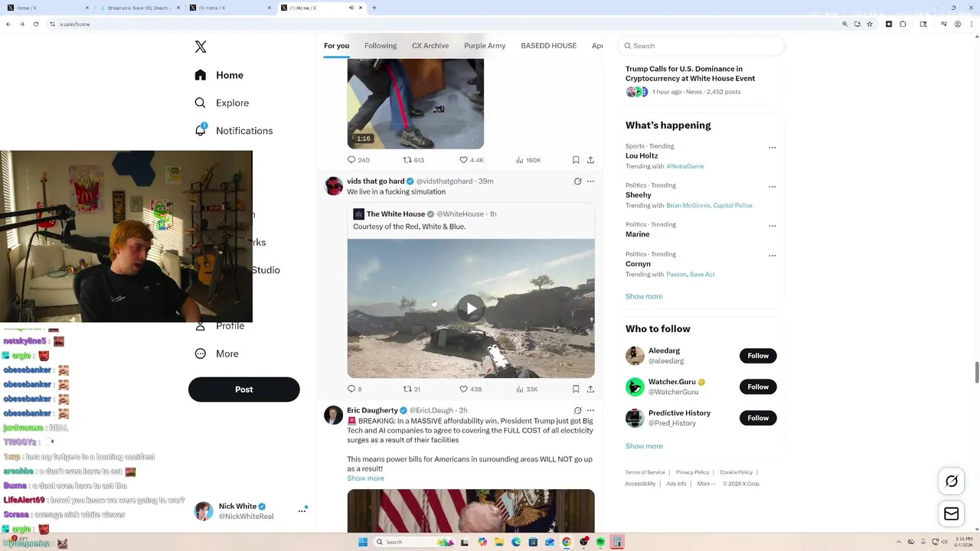Open vids that go hard profile avatar
The image size is (980, 551).
[334, 186]
